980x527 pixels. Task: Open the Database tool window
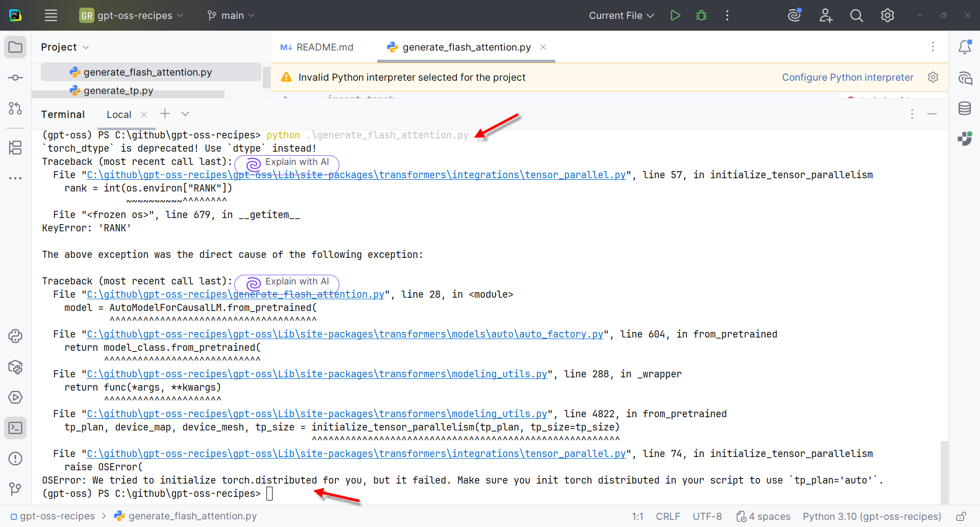965,108
